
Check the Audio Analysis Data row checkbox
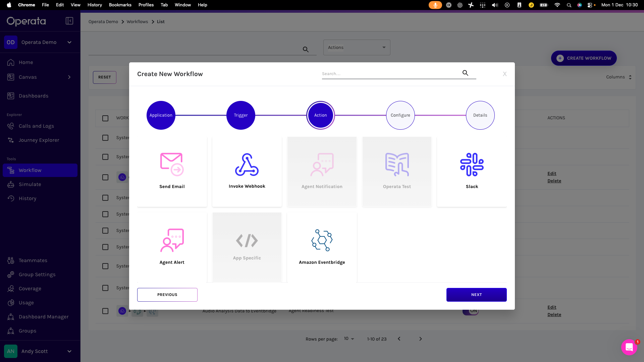tap(105, 311)
